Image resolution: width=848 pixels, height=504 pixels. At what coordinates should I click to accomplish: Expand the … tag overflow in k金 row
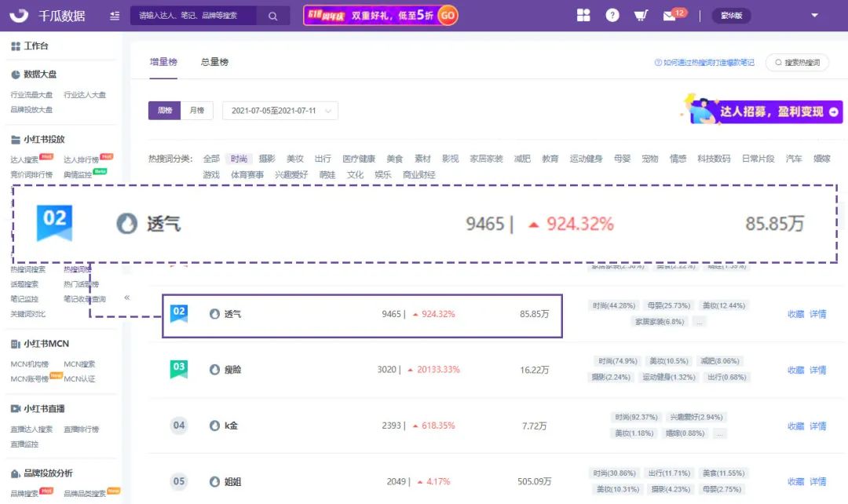coord(720,433)
